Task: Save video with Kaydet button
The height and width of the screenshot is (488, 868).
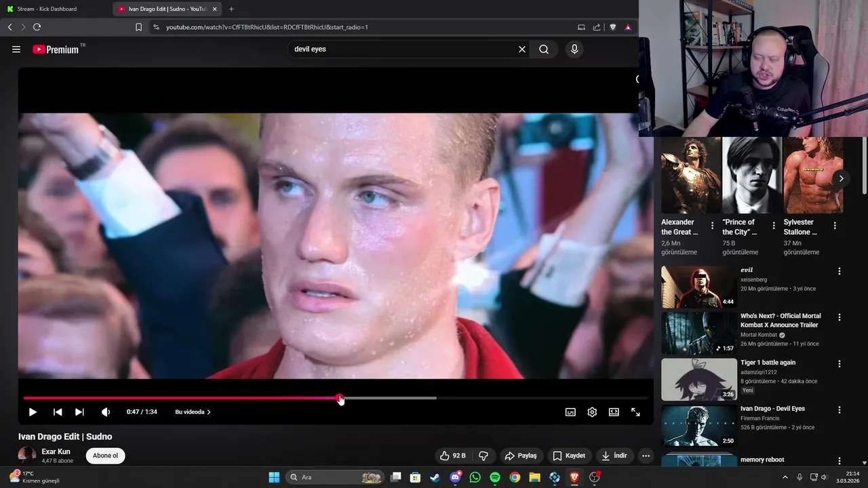Action: click(569, 455)
